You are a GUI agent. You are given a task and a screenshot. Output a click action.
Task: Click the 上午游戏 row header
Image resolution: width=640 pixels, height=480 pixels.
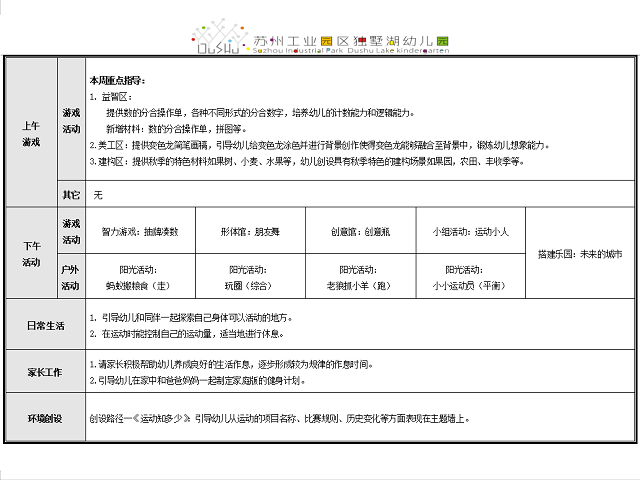31,133
